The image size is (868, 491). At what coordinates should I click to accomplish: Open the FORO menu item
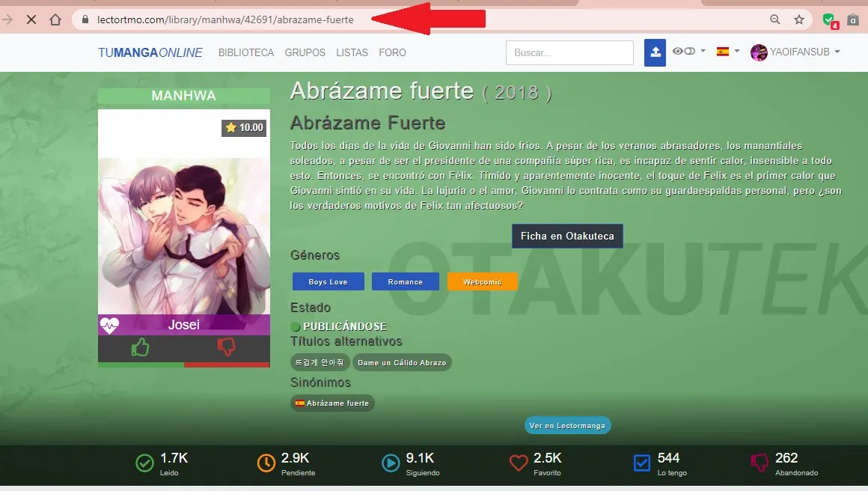pyautogui.click(x=393, y=52)
